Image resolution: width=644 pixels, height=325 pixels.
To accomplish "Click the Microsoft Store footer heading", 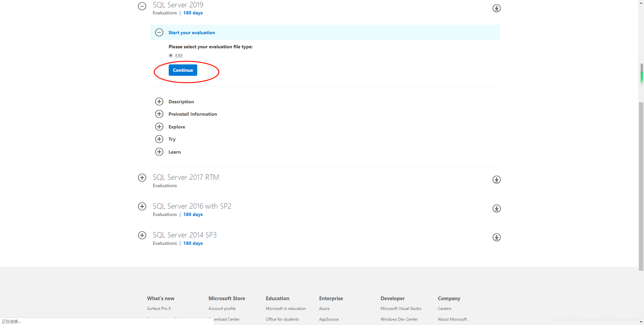I will (x=227, y=299).
